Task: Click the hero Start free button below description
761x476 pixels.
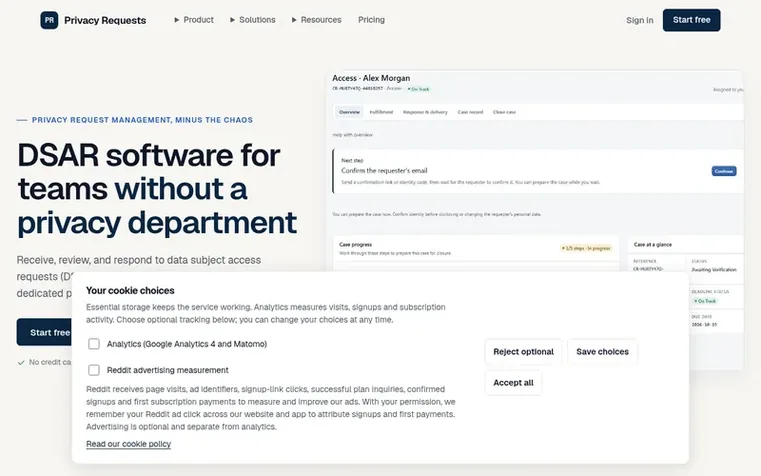Action: coord(45,332)
